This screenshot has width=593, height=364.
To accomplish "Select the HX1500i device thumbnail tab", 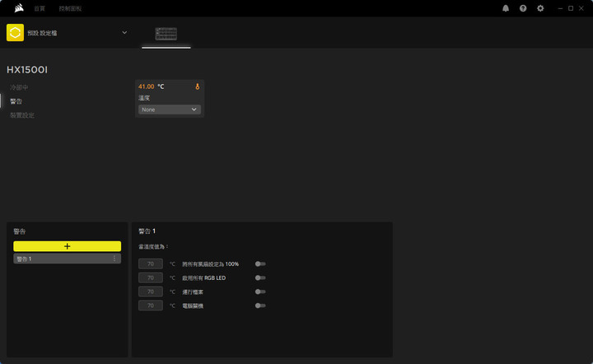I will [166, 34].
